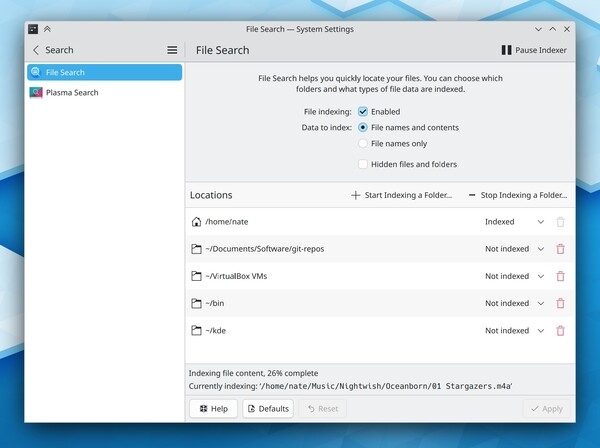Click the home icon for /home/nate
Image resolution: width=600 pixels, height=448 pixels.
point(196,222)
